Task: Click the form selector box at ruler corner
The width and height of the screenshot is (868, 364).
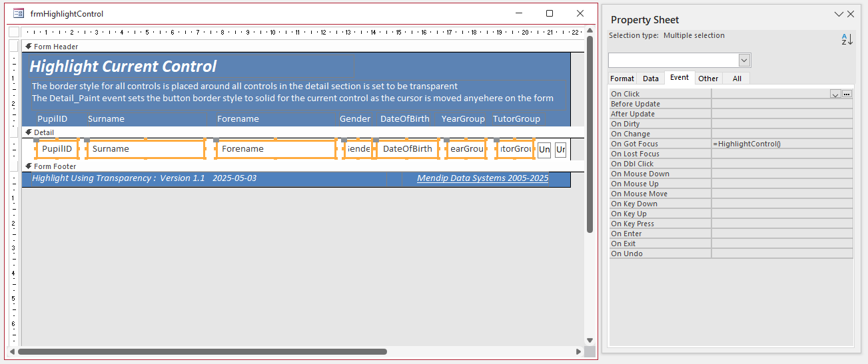Action: click(x=14, y=32)
